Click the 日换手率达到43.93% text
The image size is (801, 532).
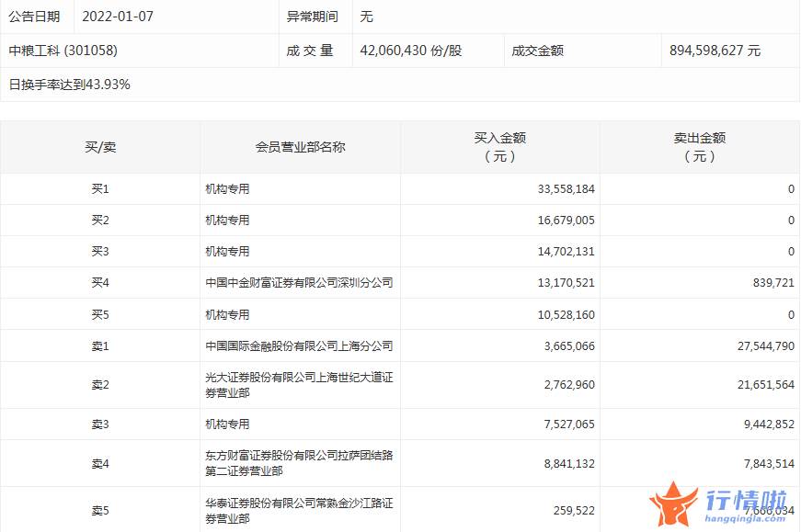70,85
